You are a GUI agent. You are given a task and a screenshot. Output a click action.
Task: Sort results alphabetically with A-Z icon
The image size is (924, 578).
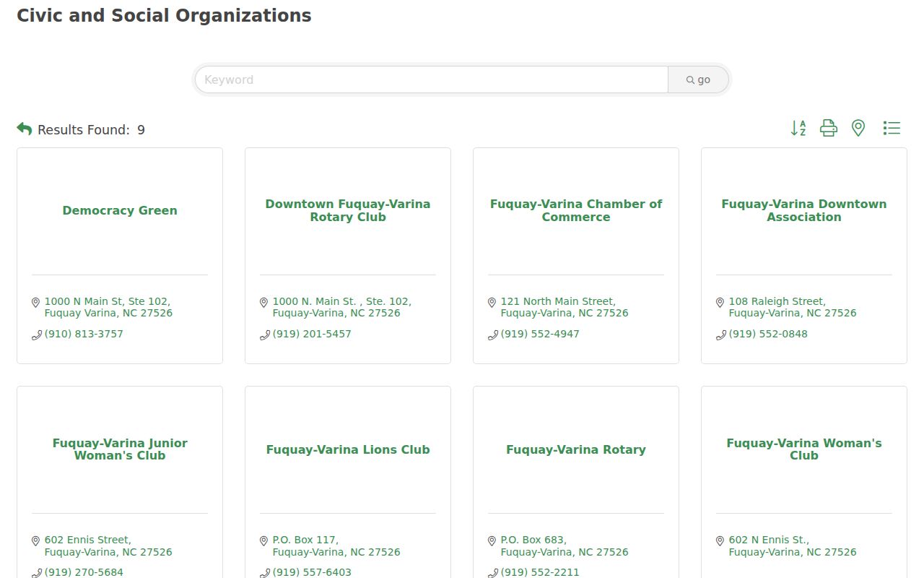(798, 129)
